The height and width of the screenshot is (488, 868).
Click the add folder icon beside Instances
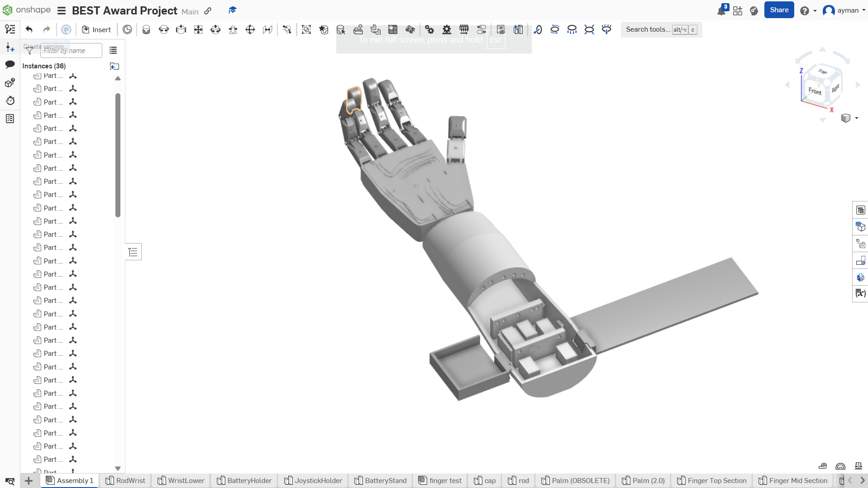(x=114, y=66)
